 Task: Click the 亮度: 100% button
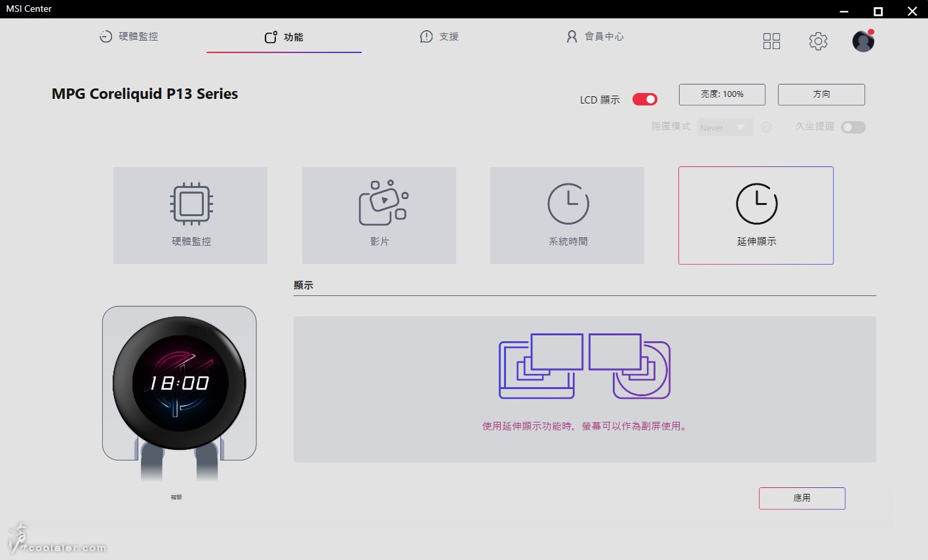tap(722, 94)
